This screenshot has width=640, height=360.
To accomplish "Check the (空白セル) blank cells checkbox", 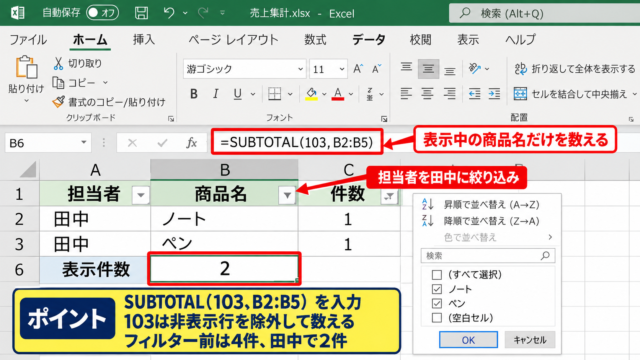I will click(x=437, y=318).
